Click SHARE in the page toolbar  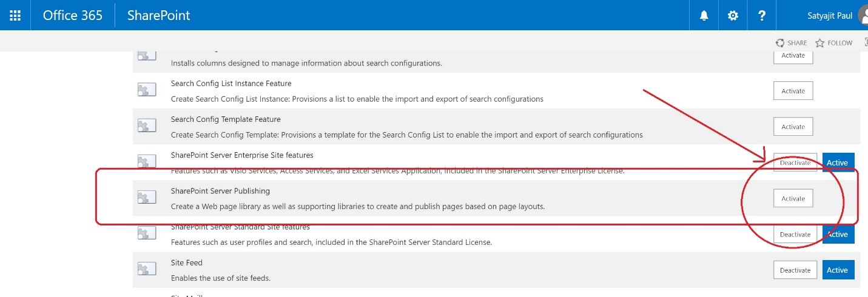pos(792,43)
